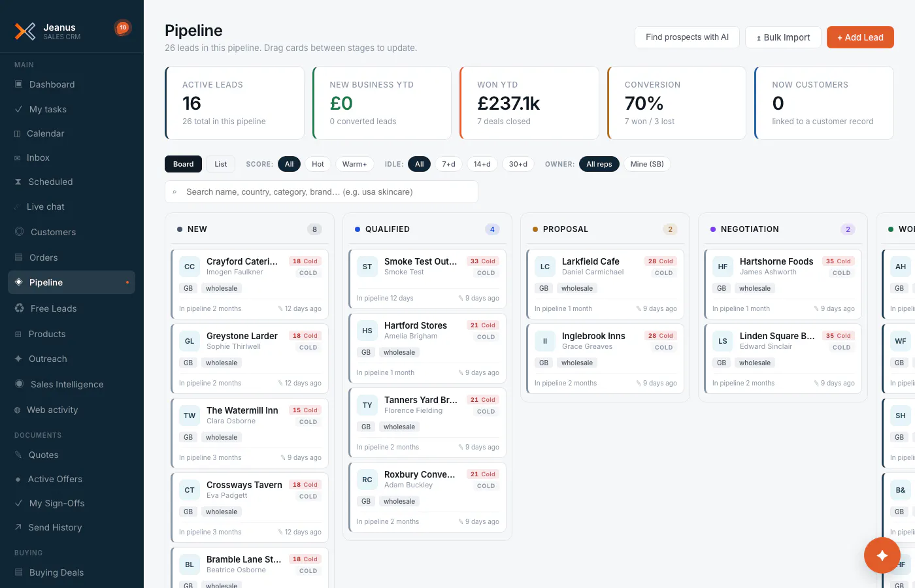Open the floating orange AI assistant button
Image resolution: width=915 pixels, height=588 pixels.
click(882, 555)
